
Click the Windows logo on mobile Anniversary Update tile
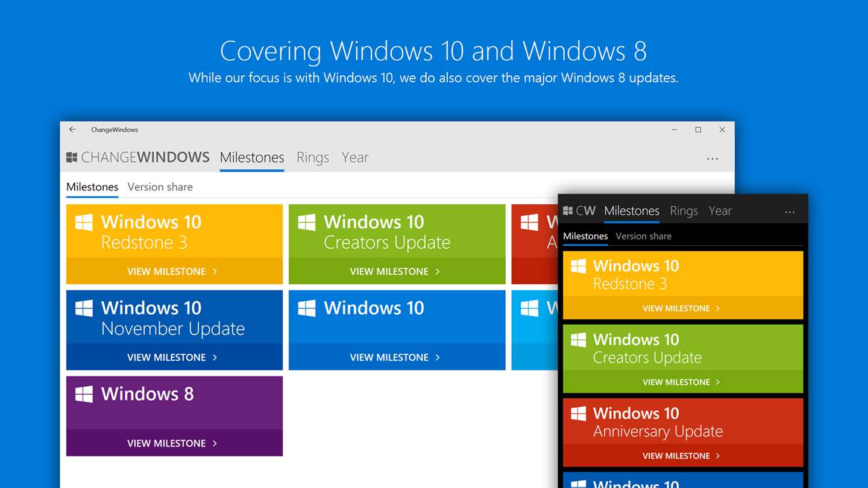(x=579, y=413)
